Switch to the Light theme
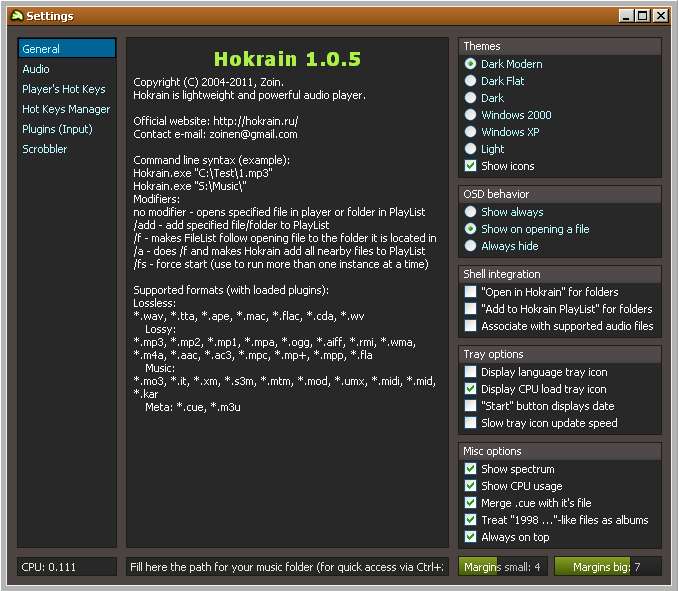Screen dimensions: 678x591 pos(471,149)
